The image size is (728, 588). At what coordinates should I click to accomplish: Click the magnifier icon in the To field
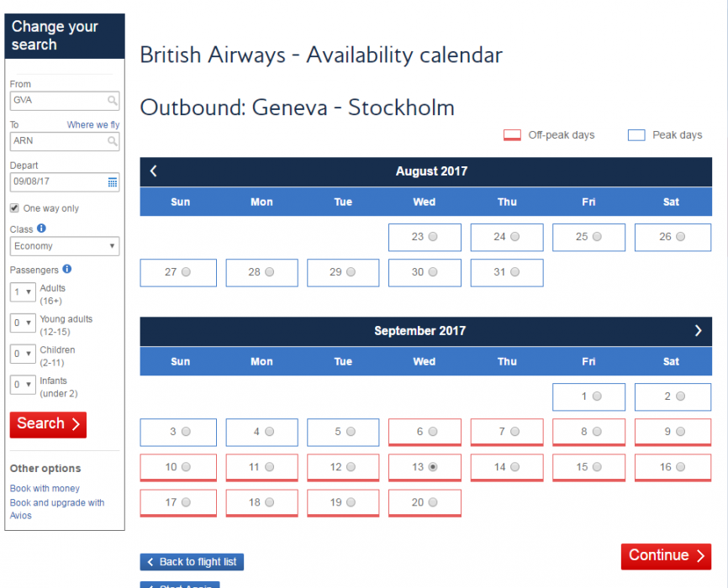pyautogui.click(x=113, y=142)
